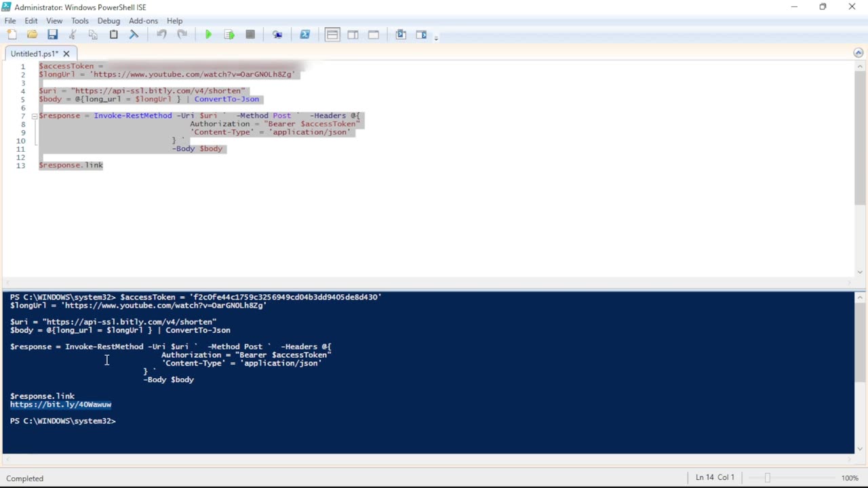Click the -Body $body text in the script editor
This screenshot has height=488, width=868.
197,149
